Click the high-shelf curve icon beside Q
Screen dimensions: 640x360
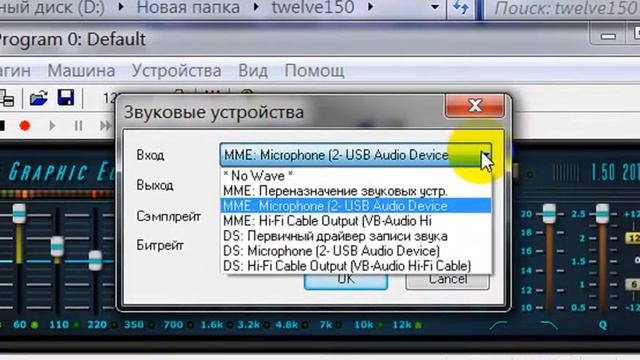549,325
